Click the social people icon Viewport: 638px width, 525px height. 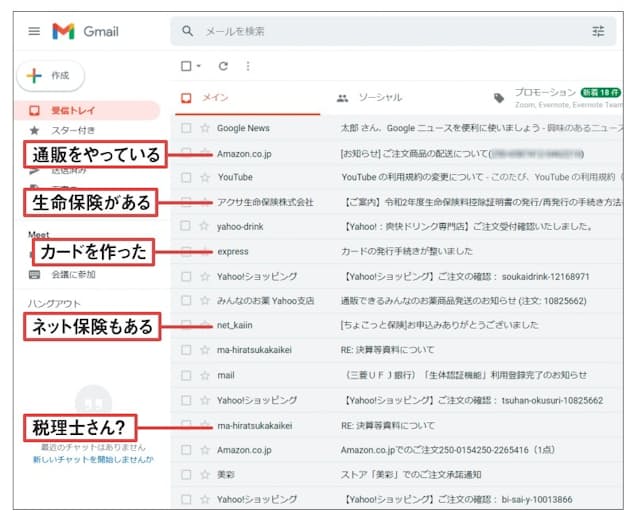[343, 98]
